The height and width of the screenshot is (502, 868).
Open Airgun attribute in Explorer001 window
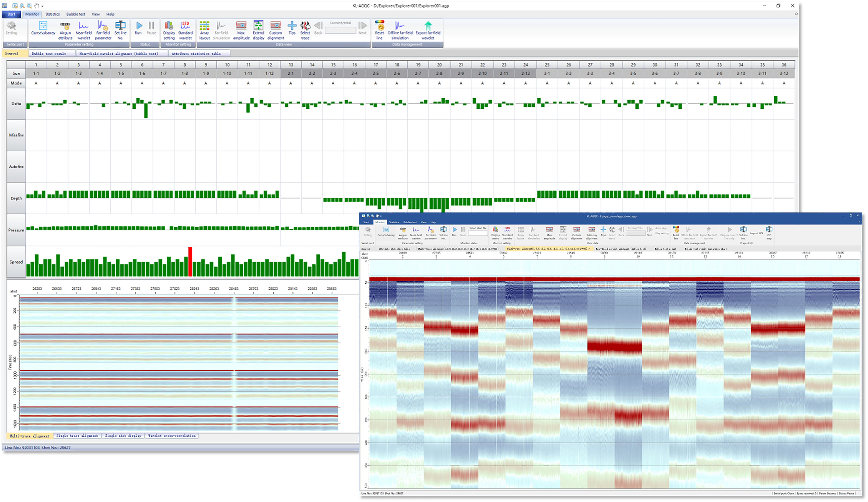pyautogui.click(x=65, y=30)
